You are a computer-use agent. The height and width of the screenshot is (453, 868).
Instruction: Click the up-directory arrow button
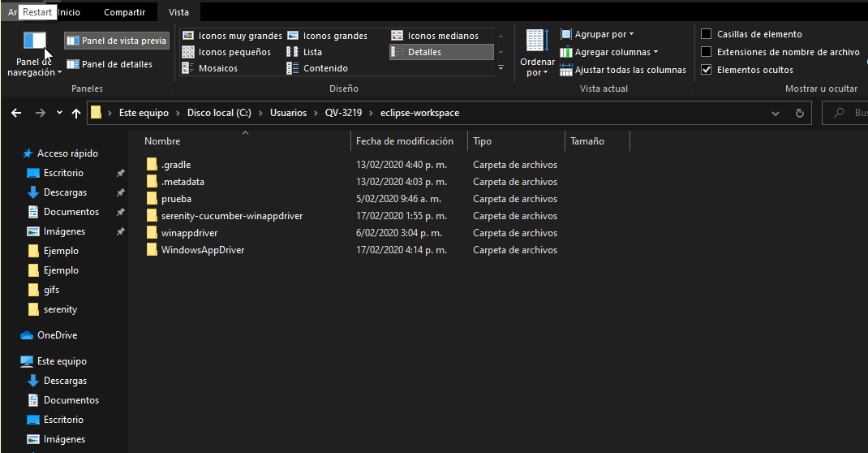pyautogui.click(x=76, y=113)
